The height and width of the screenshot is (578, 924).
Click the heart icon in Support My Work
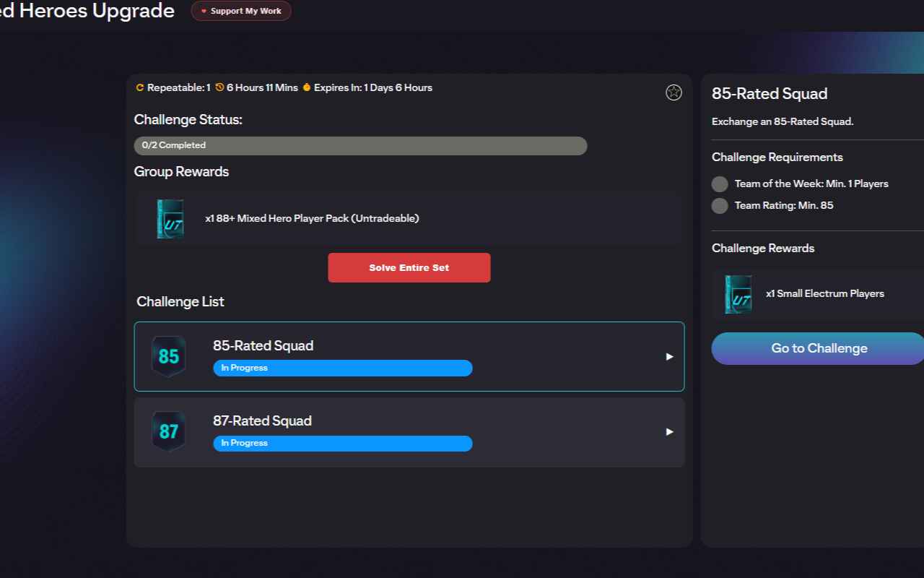pyautogui.click(x=204, y=11)
